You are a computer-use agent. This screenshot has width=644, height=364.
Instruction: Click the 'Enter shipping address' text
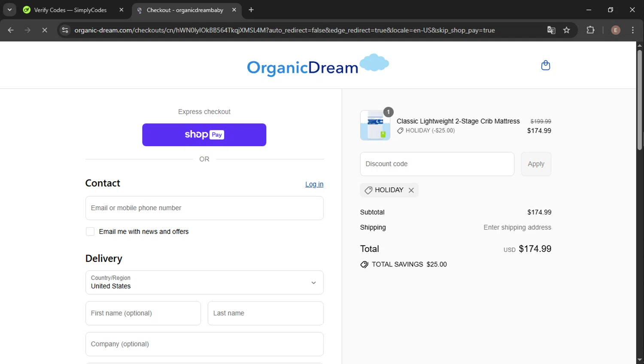coord(517,227)
